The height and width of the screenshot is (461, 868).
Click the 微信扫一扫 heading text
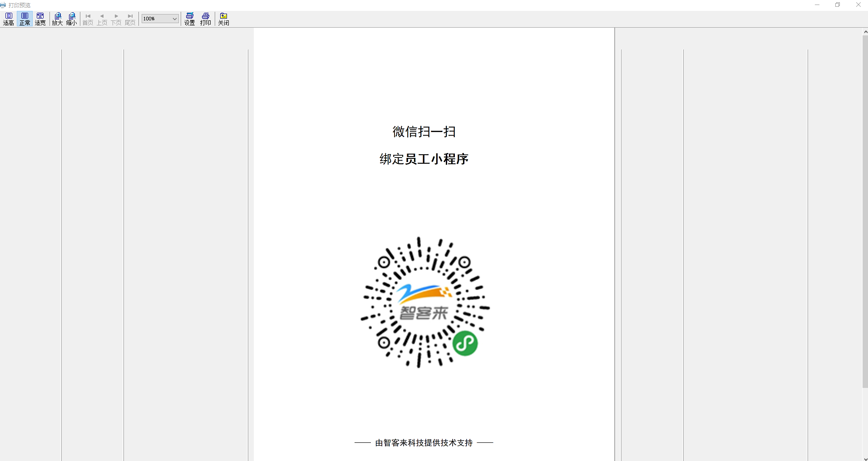click(x=424, y=132)
